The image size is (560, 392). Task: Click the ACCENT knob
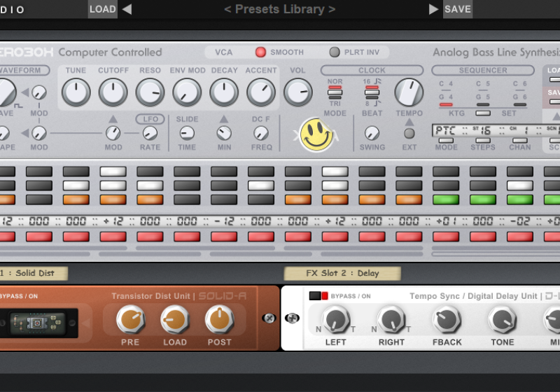(x=261, y=92)
